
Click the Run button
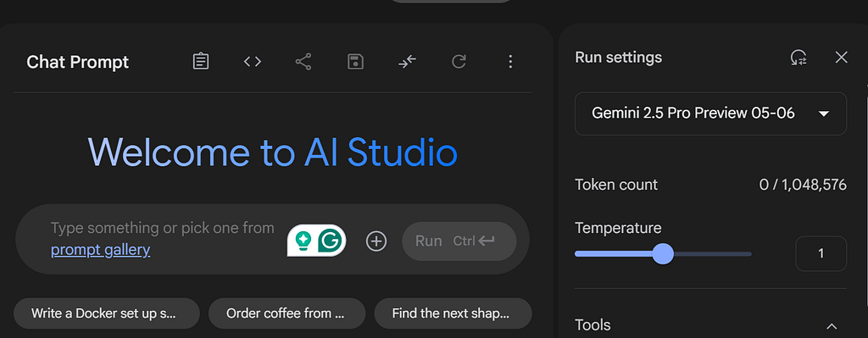coord(459,241)
